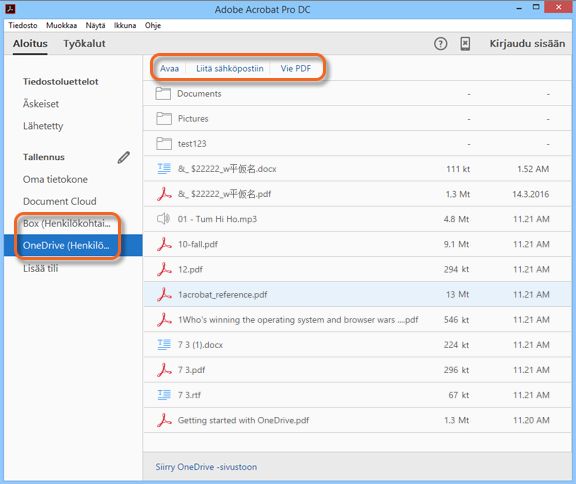Select the file name 1acrobat_reference.pdf
Screen dimensions: 576x484
coord(223,295)
